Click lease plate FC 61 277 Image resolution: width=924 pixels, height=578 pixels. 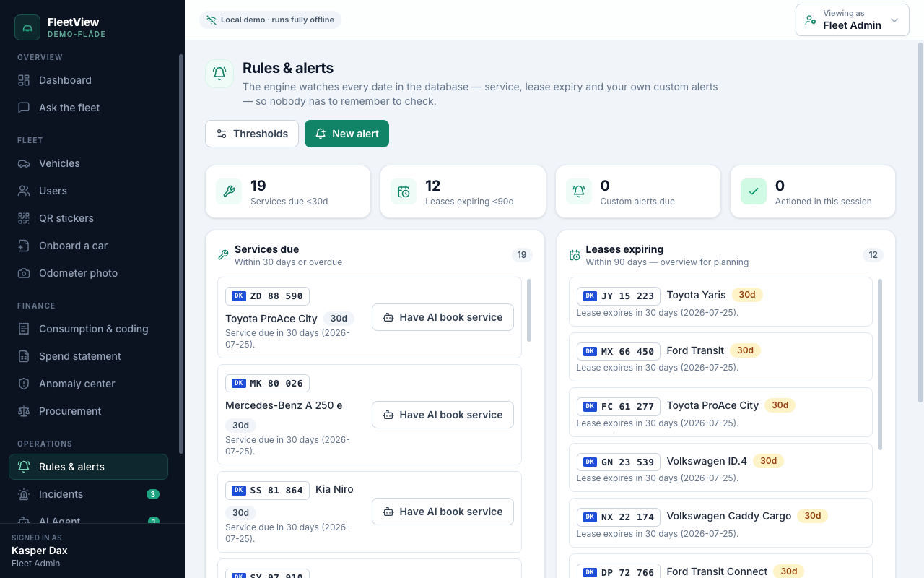coord(619,407)
